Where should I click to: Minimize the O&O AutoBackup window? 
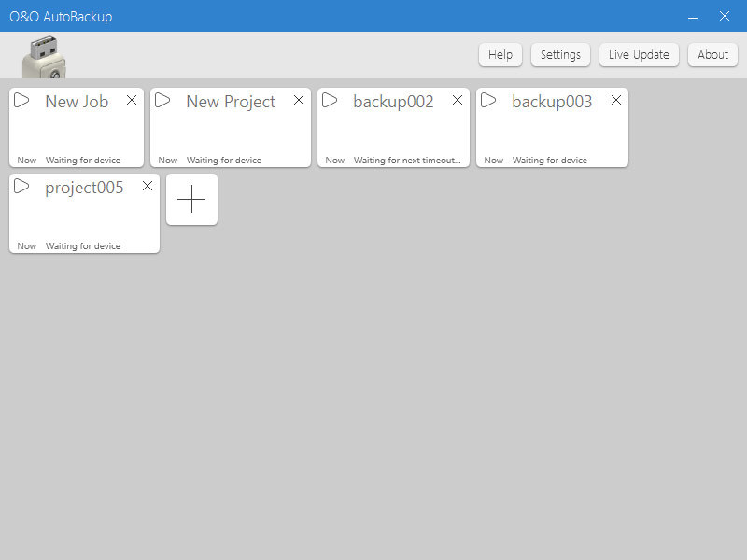693,16
